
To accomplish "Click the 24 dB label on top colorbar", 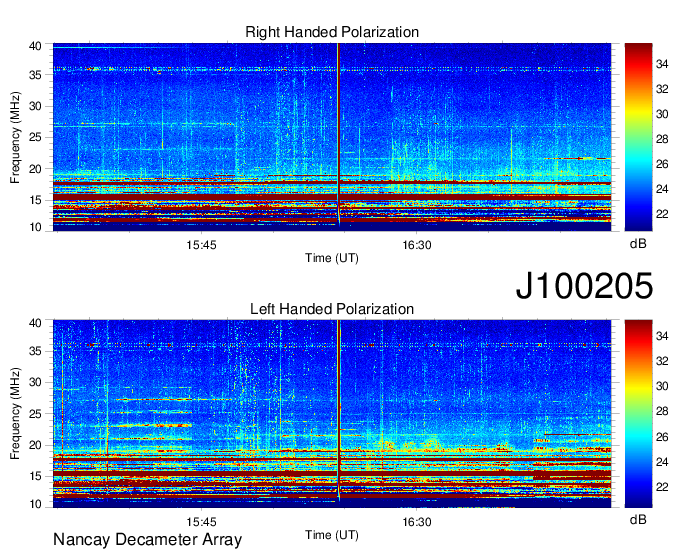I will click(x=662, y=189).
